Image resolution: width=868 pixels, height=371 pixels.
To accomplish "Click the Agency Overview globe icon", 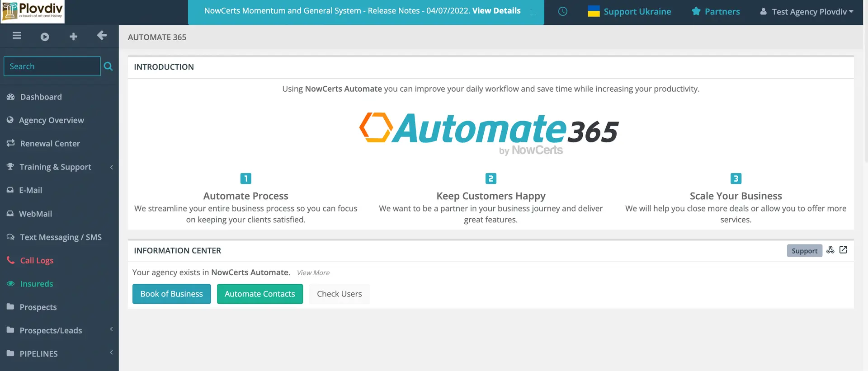I will click(10, 120).
